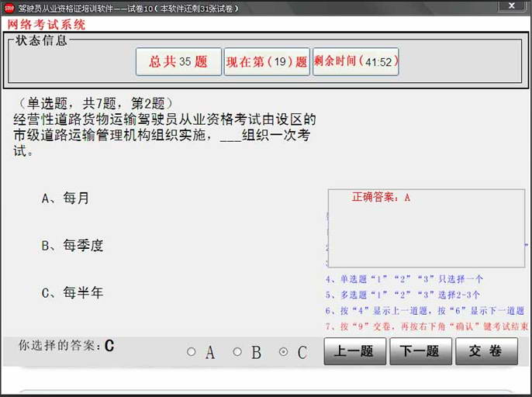Viewport: 532px width, 397px height.
Task: Click the 剩余时间 countdown button
Action: point(355,61)
